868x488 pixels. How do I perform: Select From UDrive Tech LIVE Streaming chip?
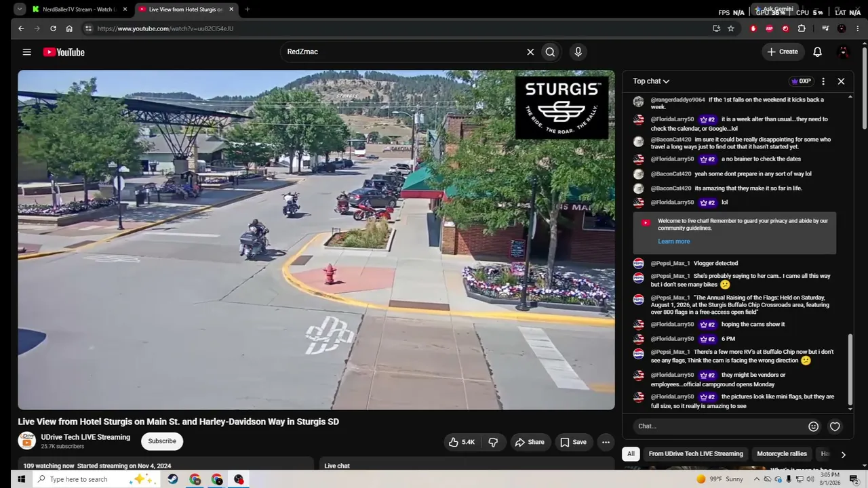(696, 454)
